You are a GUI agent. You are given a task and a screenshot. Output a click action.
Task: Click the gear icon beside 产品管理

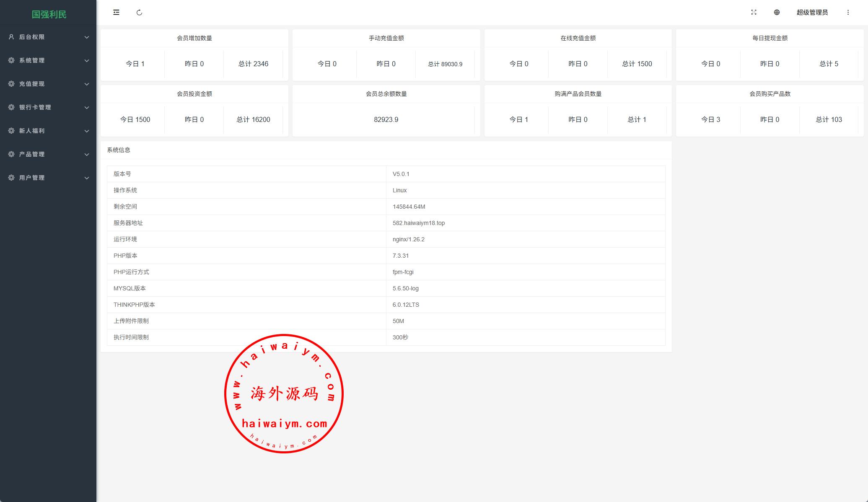(x=11, y=154)
